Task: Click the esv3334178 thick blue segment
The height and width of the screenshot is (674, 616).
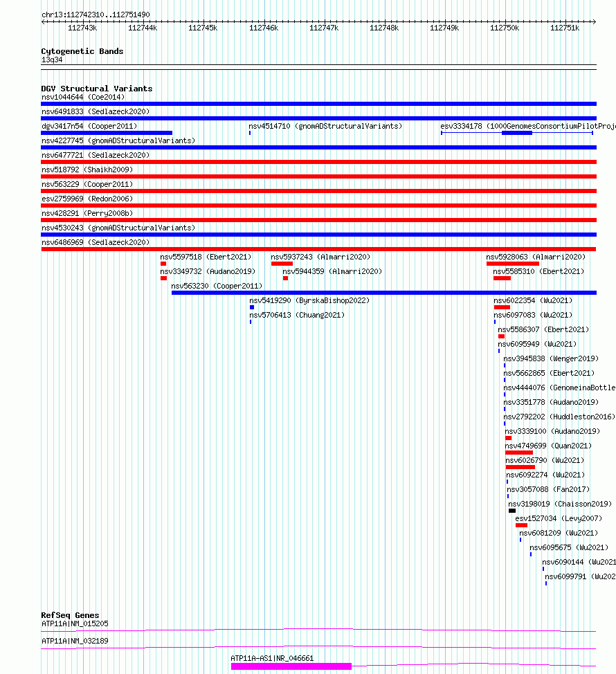Action: click(517, 133)
